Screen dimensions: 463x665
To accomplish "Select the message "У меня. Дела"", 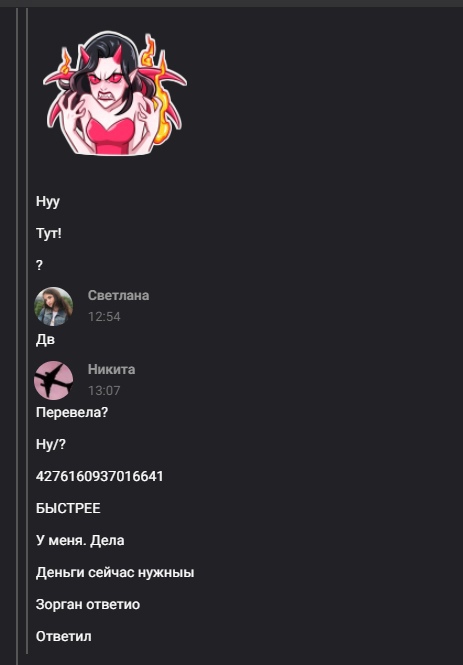I will pyautogui.click(x=80, y=540).
